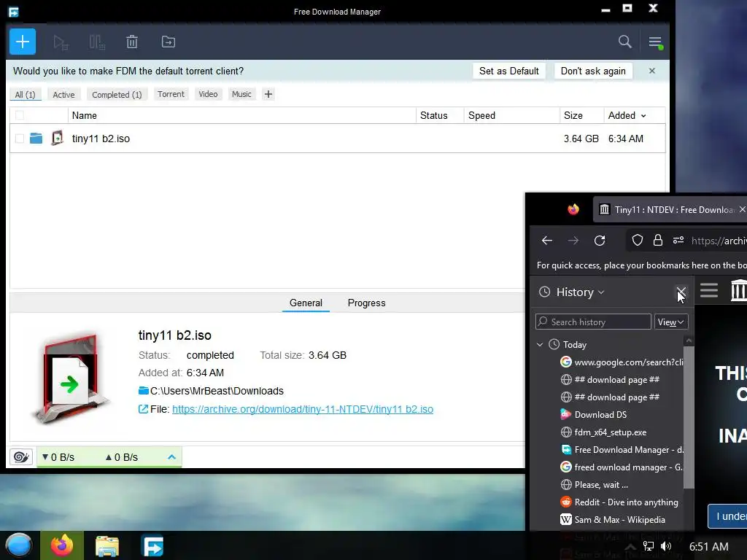Sort by the Size column header
Viewport: 747px width, 560px height.
[x=573, y=116]
